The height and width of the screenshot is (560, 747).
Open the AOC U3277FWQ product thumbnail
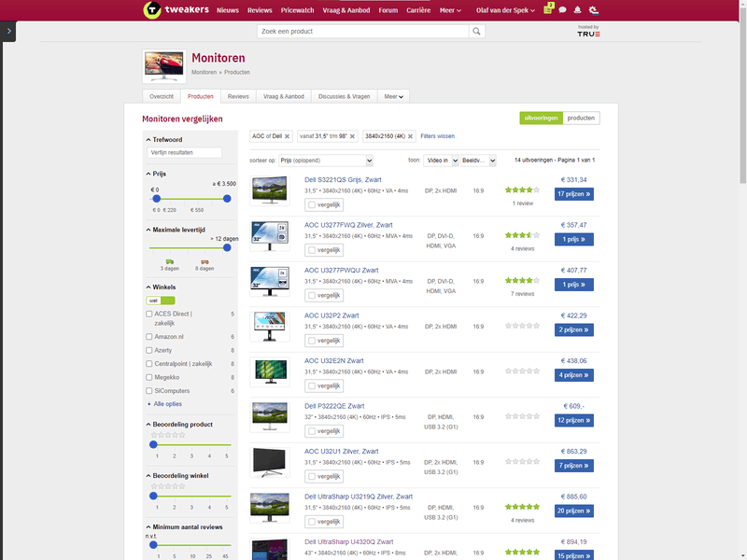click(270, 235)
